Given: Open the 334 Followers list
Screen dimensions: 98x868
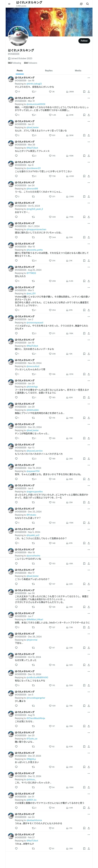Looking at the screenshot, I should [x=30, y=63].
